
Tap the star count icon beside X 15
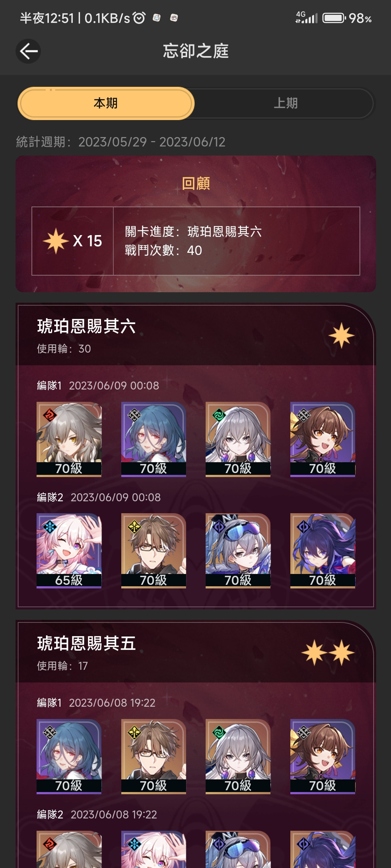pyautogui.click(x=56, y=241)
